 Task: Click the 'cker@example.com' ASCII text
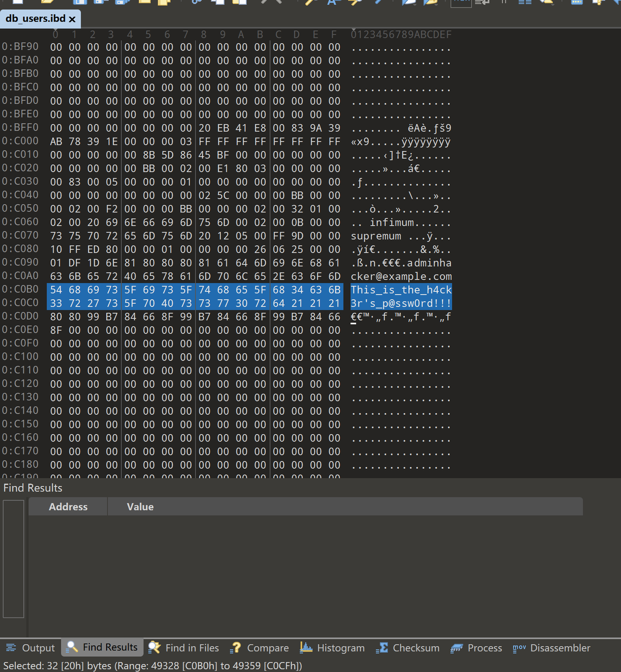pyautogui.click(x=401, y=276)
